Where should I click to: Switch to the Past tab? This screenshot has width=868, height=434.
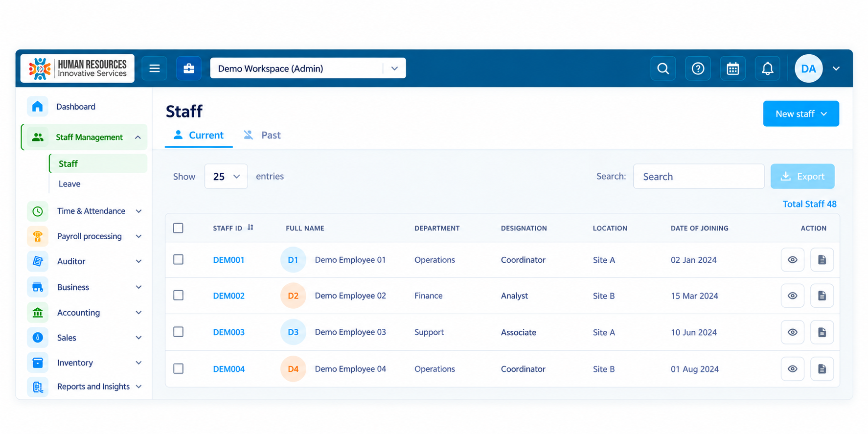click(x=262, y=136)
